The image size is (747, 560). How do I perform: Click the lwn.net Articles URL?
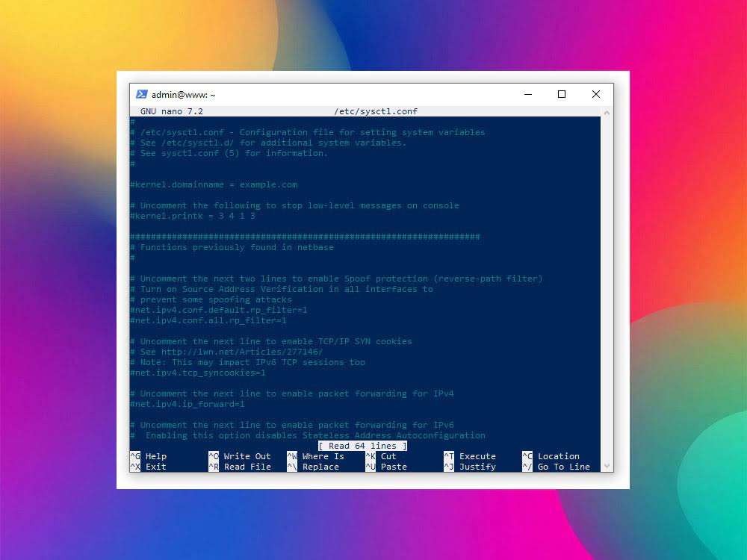(x=241, y=352)
